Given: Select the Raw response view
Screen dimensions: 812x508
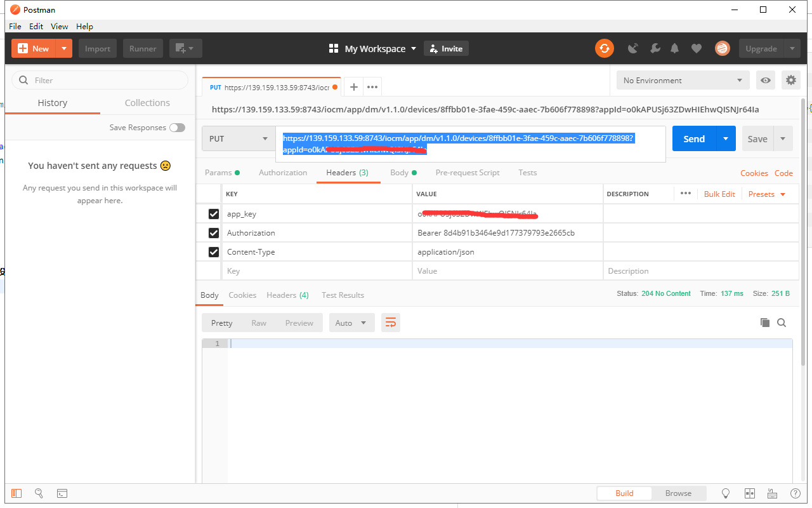Looking at the screenshot, I should click(x=259, y=323).
